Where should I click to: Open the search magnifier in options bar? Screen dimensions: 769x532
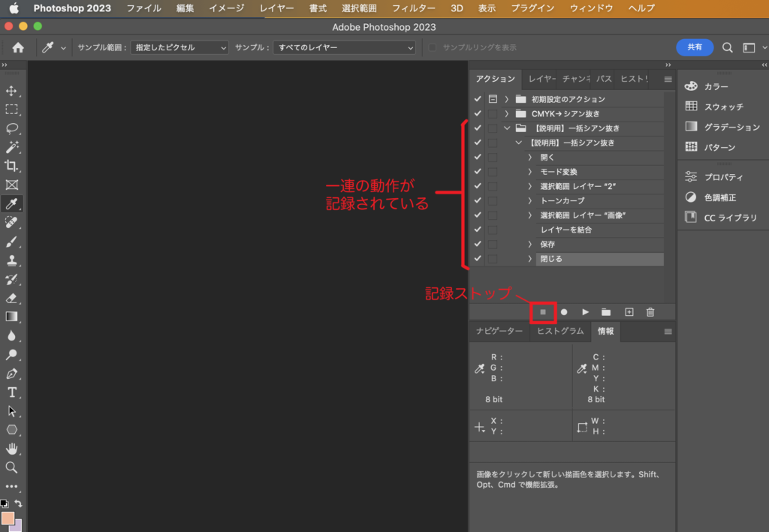727,47
